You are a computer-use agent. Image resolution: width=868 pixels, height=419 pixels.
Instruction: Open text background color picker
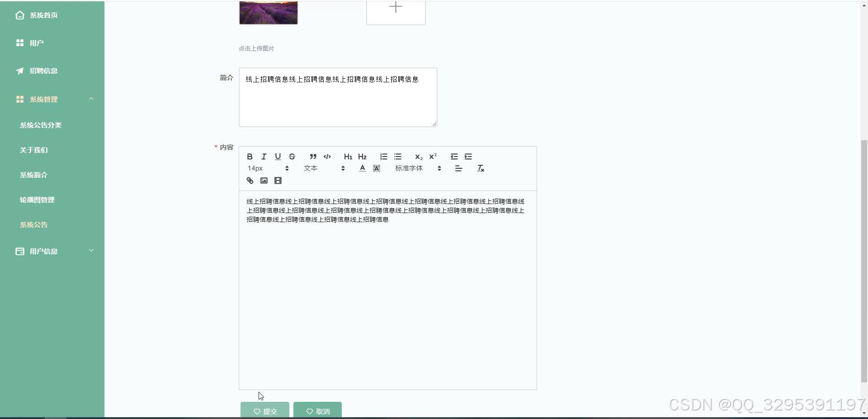(377, 168)
